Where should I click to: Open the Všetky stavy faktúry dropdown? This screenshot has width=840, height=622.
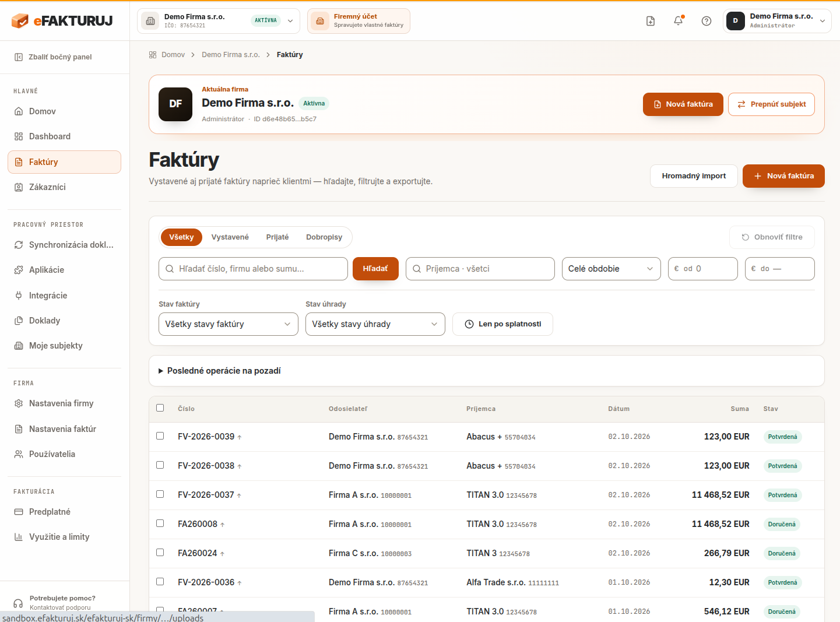tap(229, 324)
